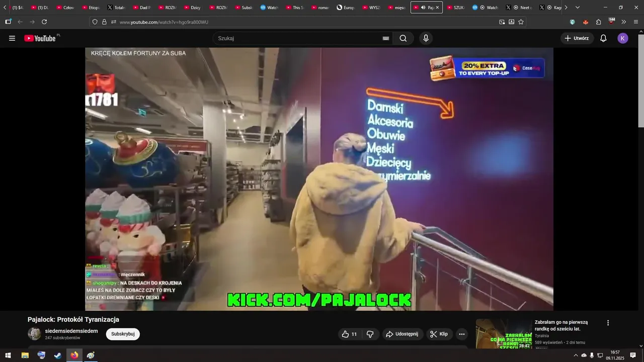644x362 pixels.
Task: Click the Utwórz create button
Action: point(577,38)
